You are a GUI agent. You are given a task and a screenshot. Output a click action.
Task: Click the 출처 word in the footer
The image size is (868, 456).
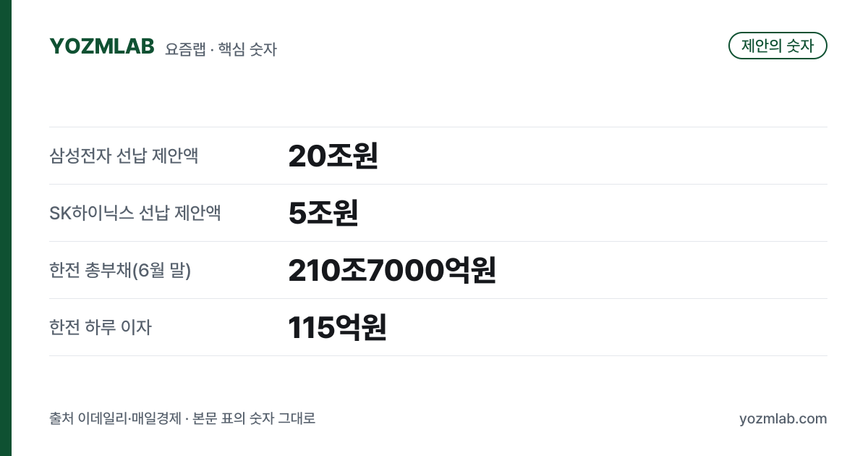(61, 418)
